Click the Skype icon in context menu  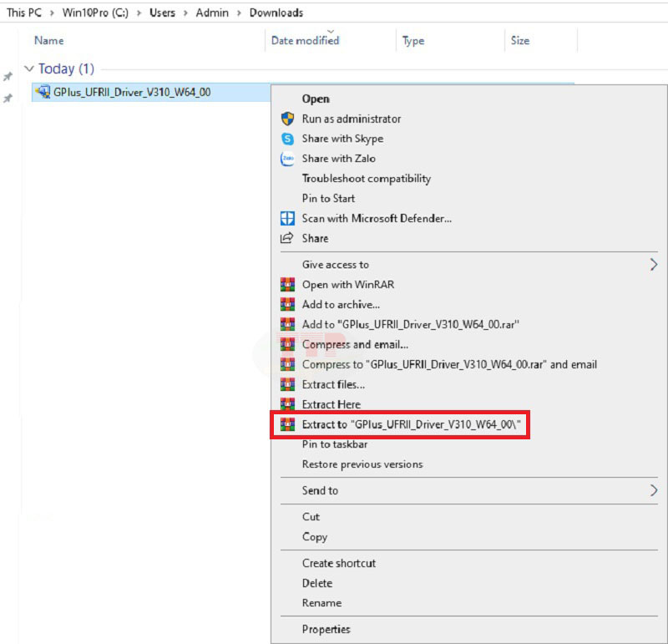pos(287,139)
